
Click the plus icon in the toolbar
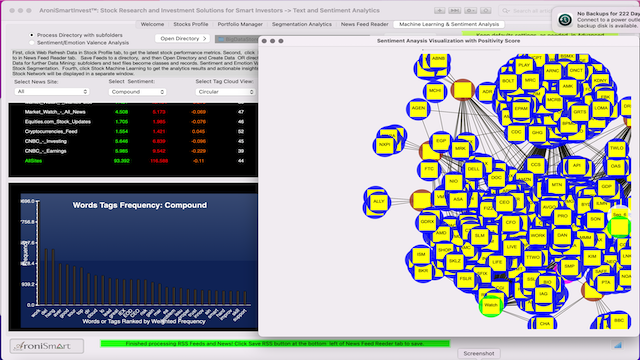tap(439, 11)
